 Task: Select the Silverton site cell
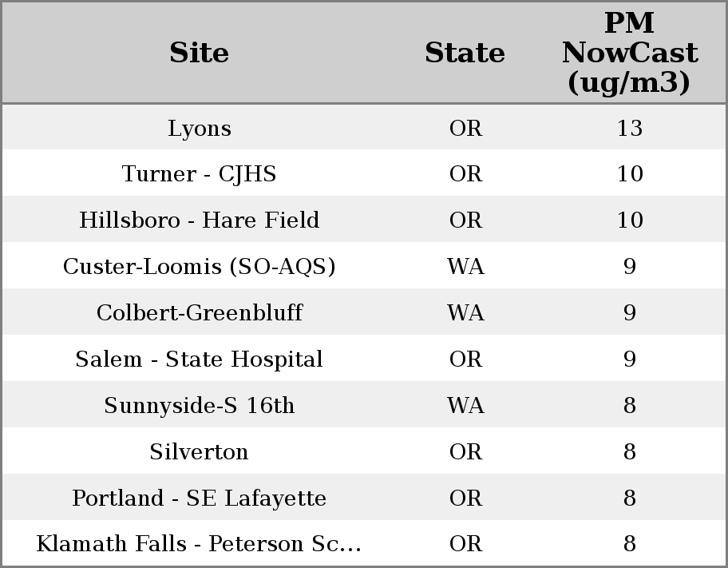pyautogui.click(x=200, y=452)
